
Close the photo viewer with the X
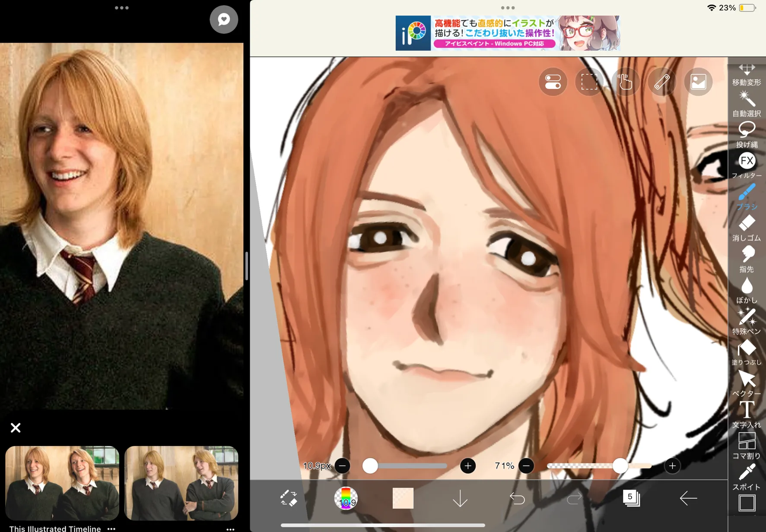tap(16, 428)
